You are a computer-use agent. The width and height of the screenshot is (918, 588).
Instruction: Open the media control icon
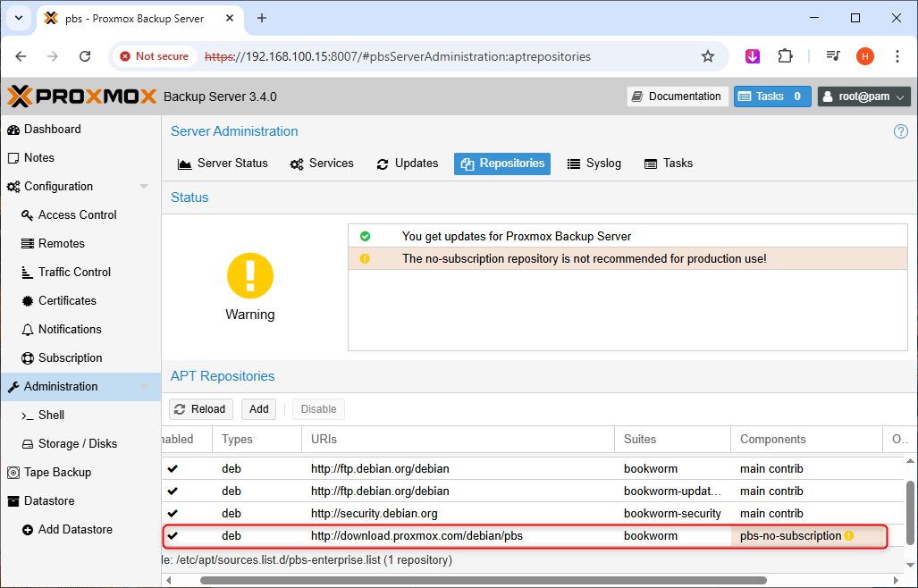pos(833,57)
